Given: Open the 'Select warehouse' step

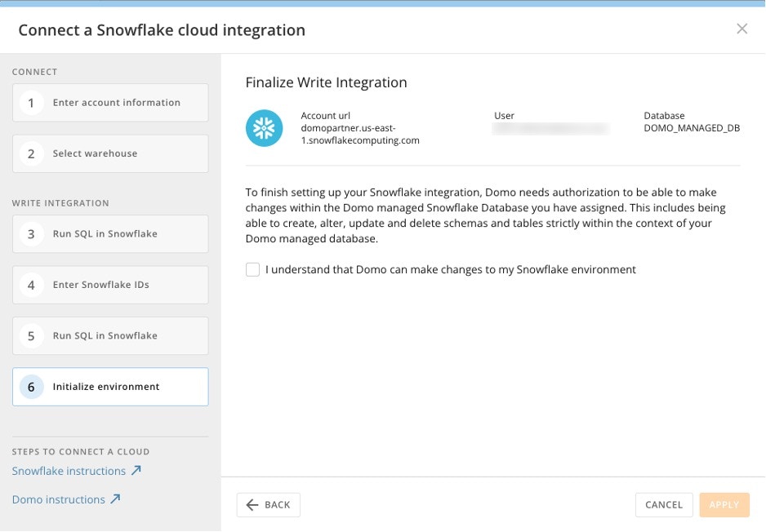Looking at the screenshot, I should pyautogui.click(x=110, y=153).
